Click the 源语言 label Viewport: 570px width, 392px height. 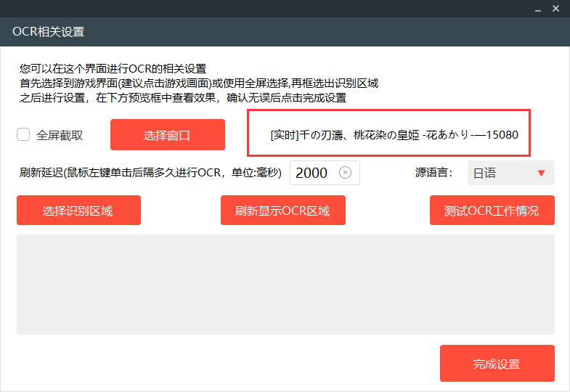point(433,173)
